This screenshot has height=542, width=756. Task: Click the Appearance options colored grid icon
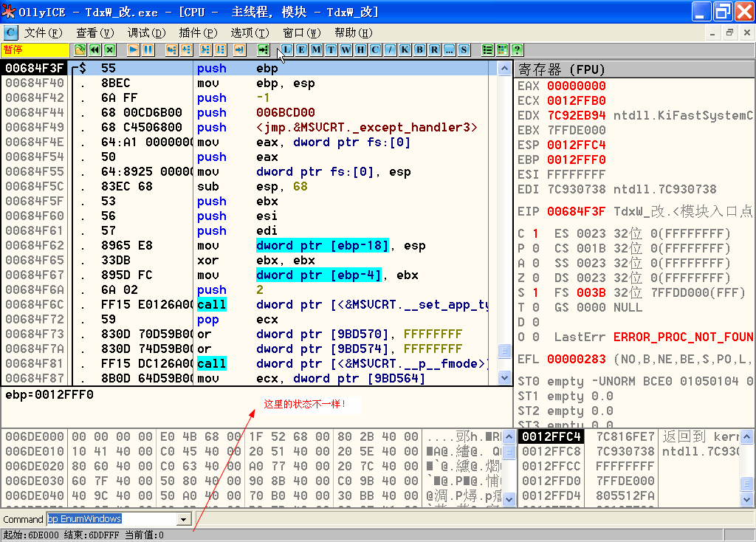tap(502, 49)
